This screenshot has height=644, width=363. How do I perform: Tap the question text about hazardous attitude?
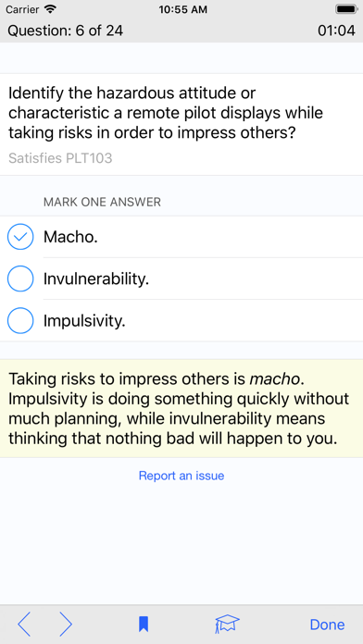[x=166, y=113]
